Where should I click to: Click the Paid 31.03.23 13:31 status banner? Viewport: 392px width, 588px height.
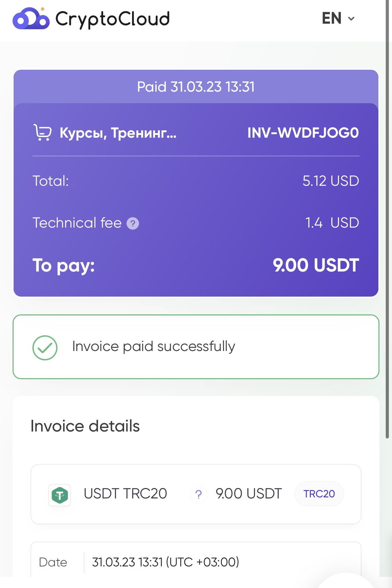click(x=196, y=87)
